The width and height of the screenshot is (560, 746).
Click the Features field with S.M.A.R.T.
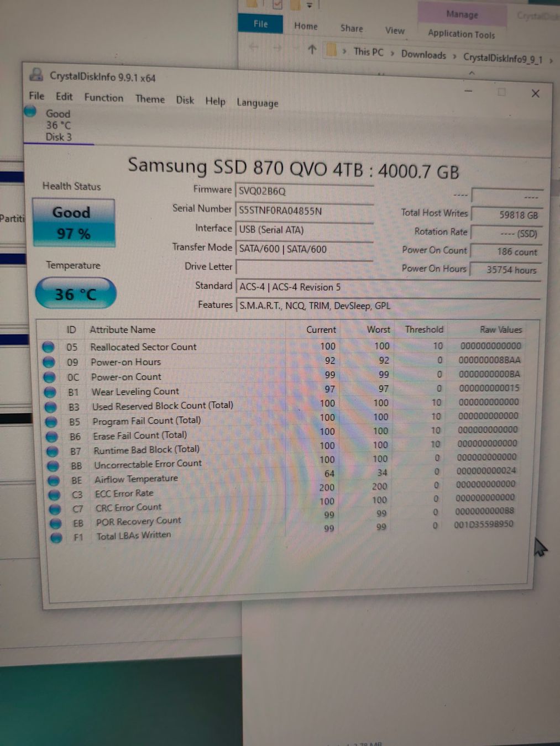coord(388,306)
